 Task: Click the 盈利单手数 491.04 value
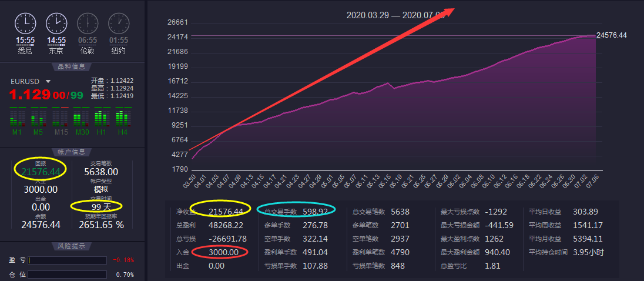(316, 252)
